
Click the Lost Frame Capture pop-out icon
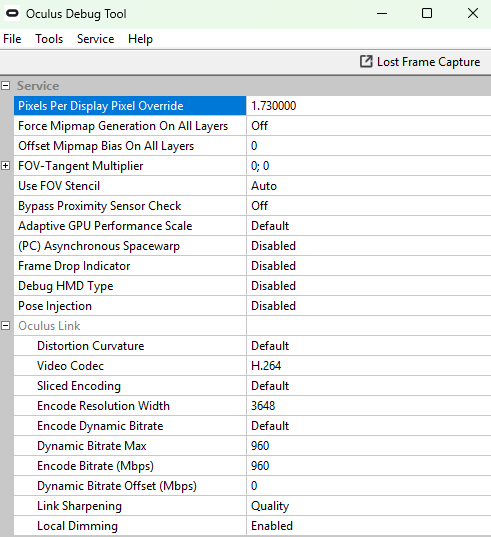pos(366,62)
